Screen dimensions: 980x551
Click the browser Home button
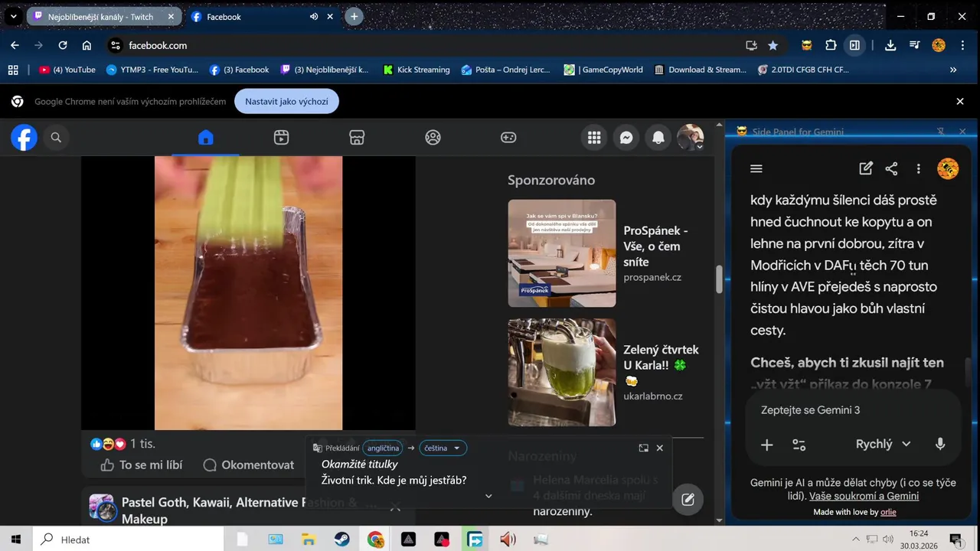coord(87,45)
